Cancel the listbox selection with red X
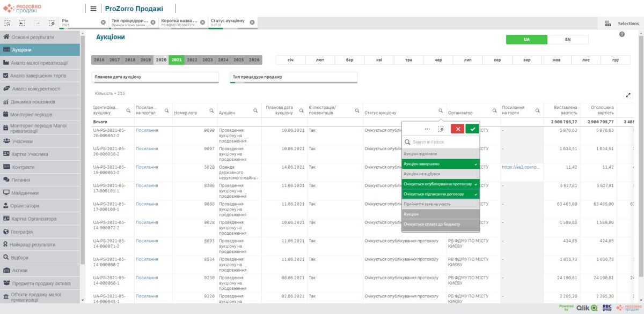This screenshot has height=314, width=644. click(x=457, y=129)
